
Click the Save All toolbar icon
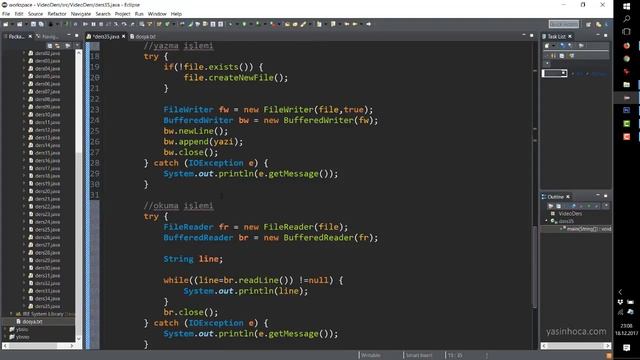pyautogui.click(x=41, y=24)
